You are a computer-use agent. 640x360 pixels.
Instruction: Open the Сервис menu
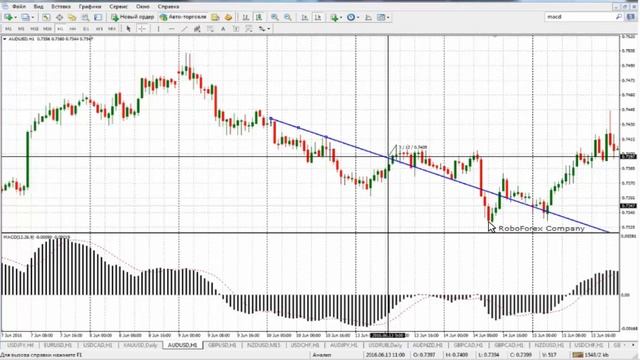[x=118, y=7]
